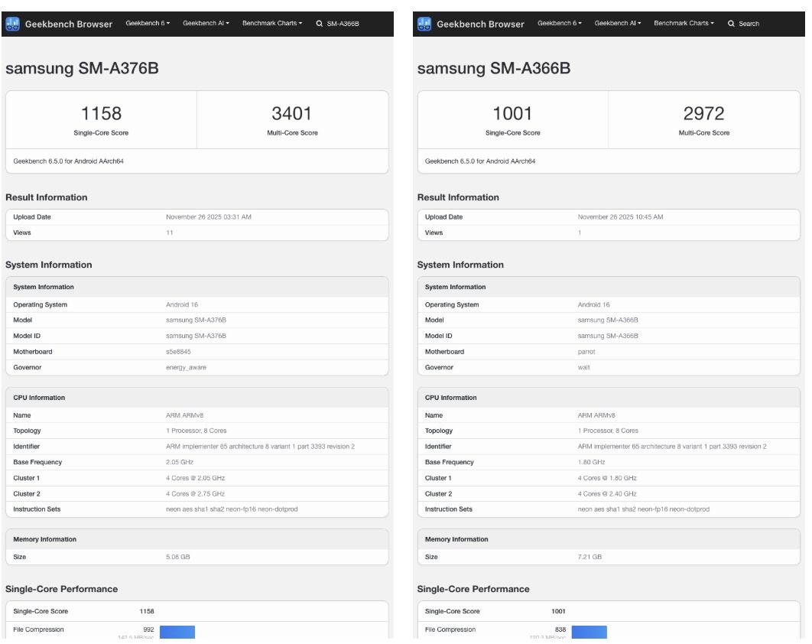Click Geekbench logo icon on SM-A376B page
Viewport: 812px width, 644px height.
pyautogui.click(x=14, y=24)
